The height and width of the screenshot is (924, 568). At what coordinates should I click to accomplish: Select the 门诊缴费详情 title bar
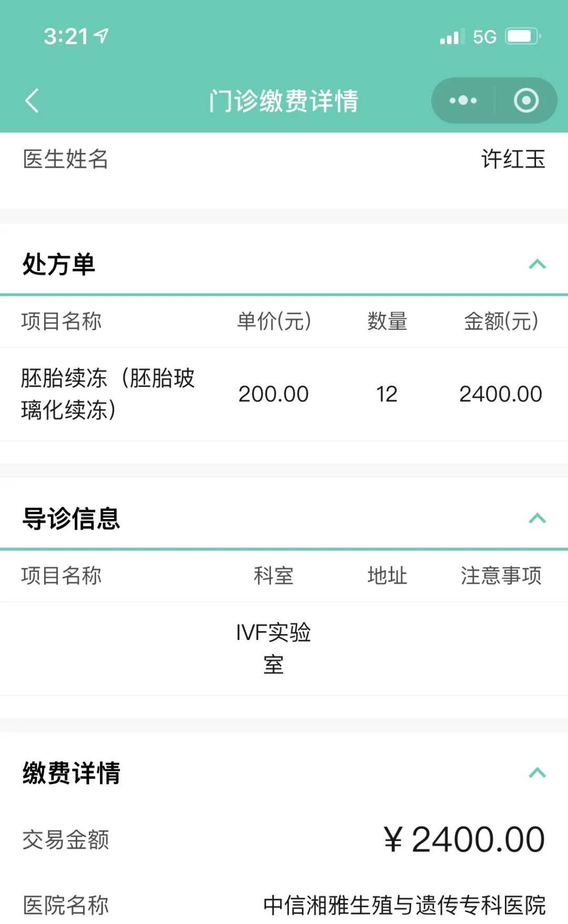pyautogui.click(x=284, y=101)
